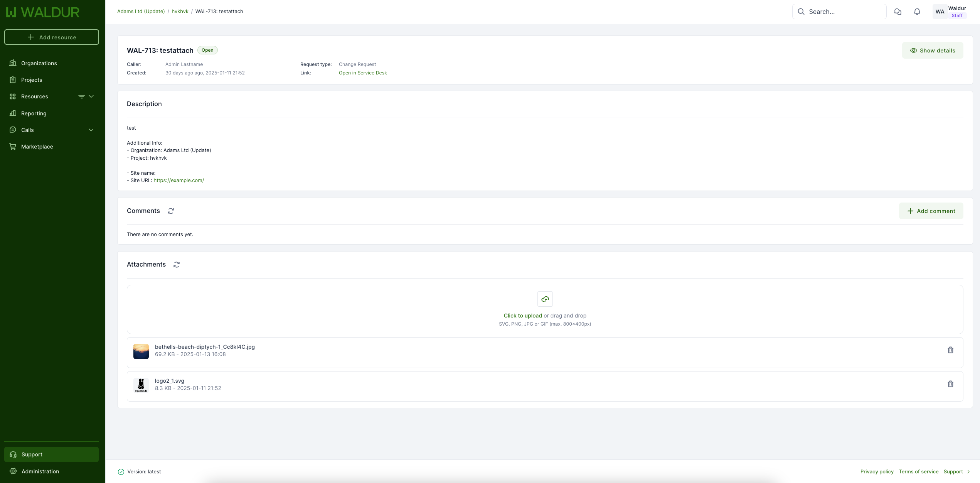Delete the bethells-beach jpg attachment

pyautogui.click(x=950, y=350)
